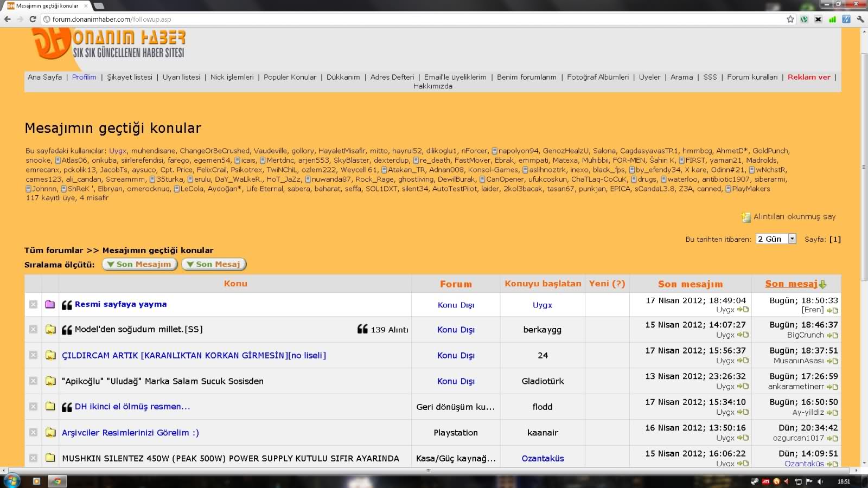
Task: Remove DH ikinci el ölmüş topic with X box
Action: (x=33, y=406)
